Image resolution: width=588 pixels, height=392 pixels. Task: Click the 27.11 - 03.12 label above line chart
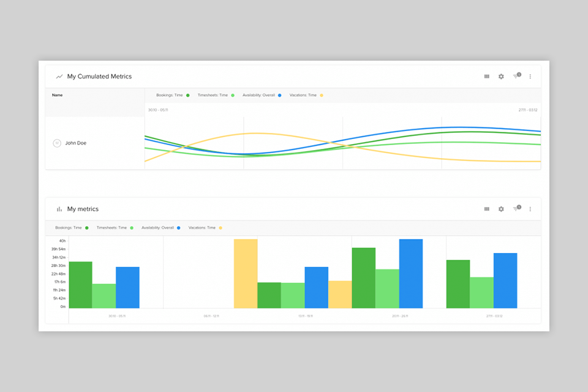point(528,110)
